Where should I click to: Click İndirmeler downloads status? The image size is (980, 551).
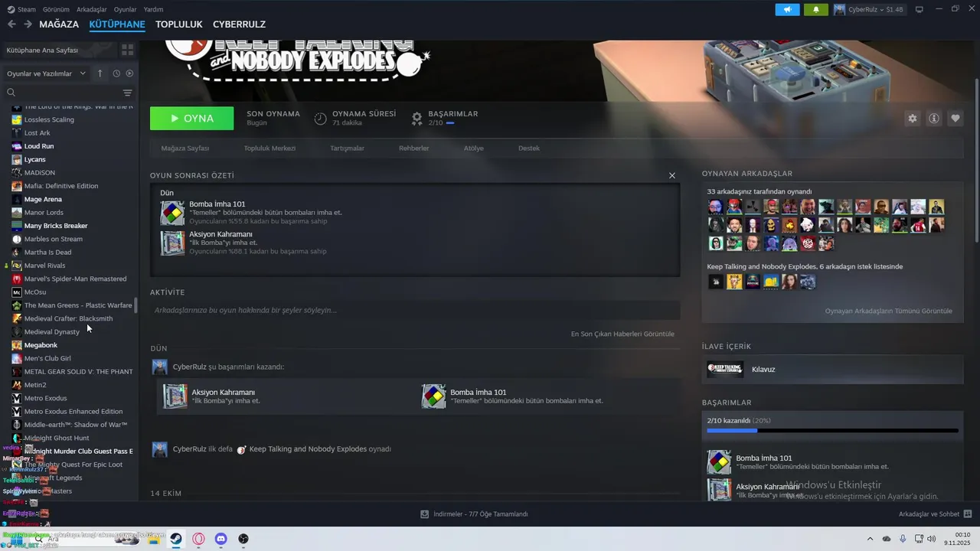click(474, 514)
